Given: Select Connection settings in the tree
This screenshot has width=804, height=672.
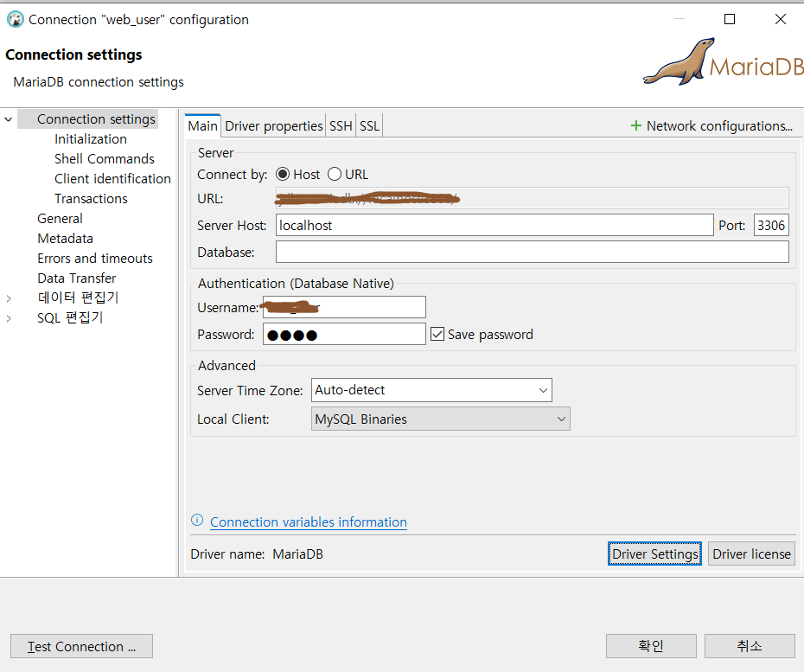Looking at the screenshot, I should [x=96, y=119].
